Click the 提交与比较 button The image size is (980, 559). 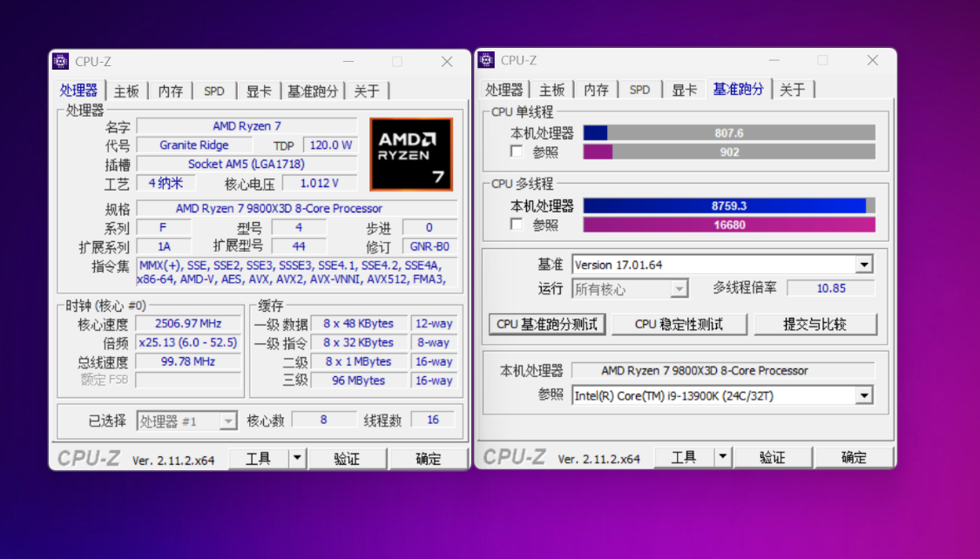click(815, 324)
